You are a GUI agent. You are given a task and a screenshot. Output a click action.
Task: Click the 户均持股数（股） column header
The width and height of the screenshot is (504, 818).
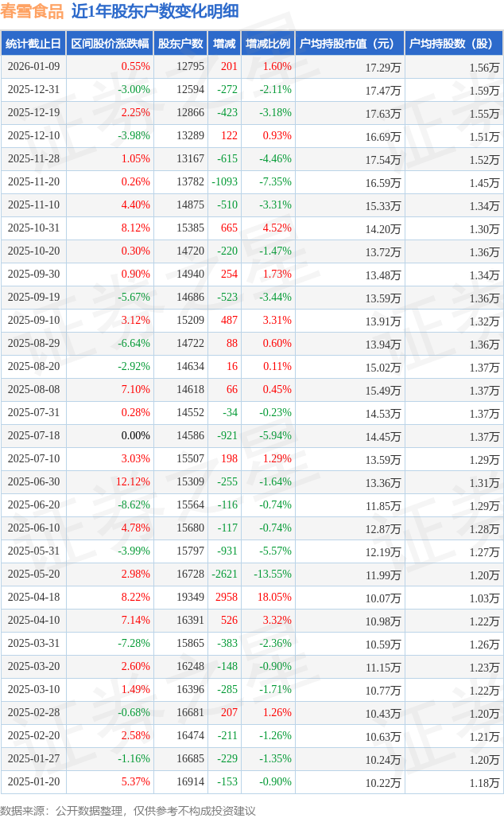click(x=454, y=44)
